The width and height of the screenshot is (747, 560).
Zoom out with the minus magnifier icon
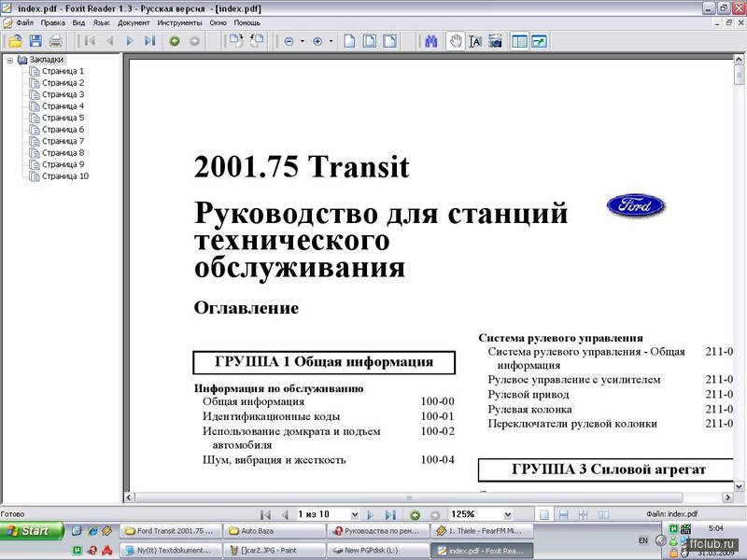tap(289, 41)
